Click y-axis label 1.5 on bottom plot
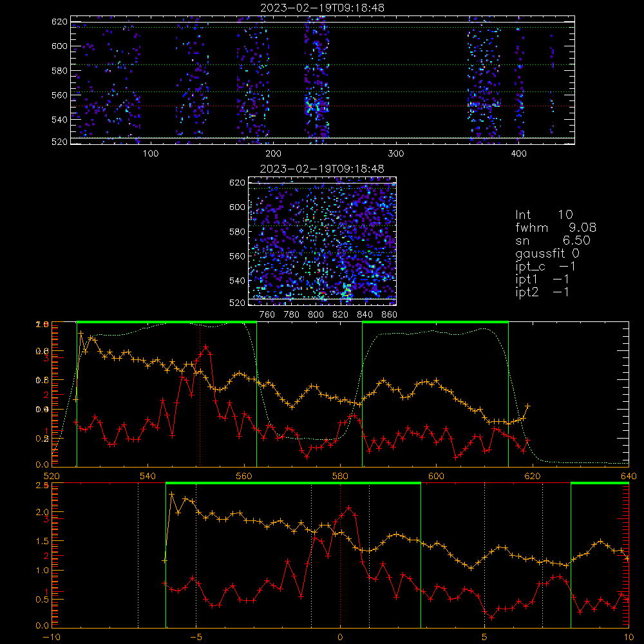Image resolution: width=644 pixels, height=644 pixels. (x=42, y=542)
